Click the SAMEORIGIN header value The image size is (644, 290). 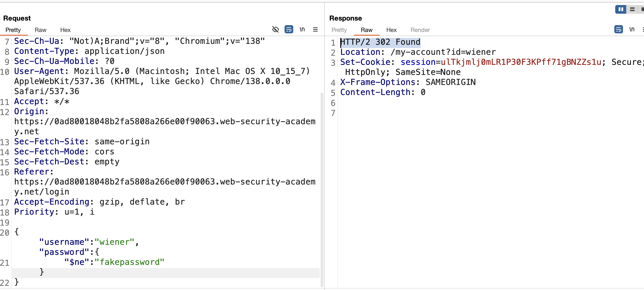(x=451, y=82)
